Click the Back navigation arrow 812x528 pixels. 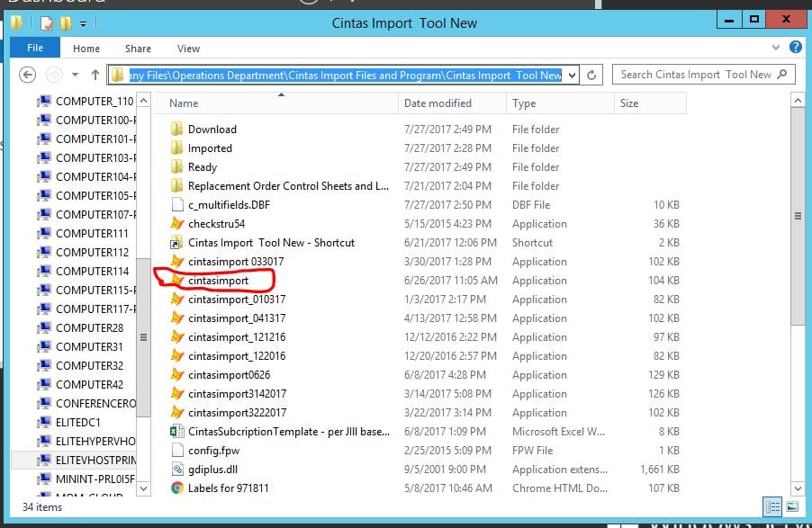click(28, 74)
